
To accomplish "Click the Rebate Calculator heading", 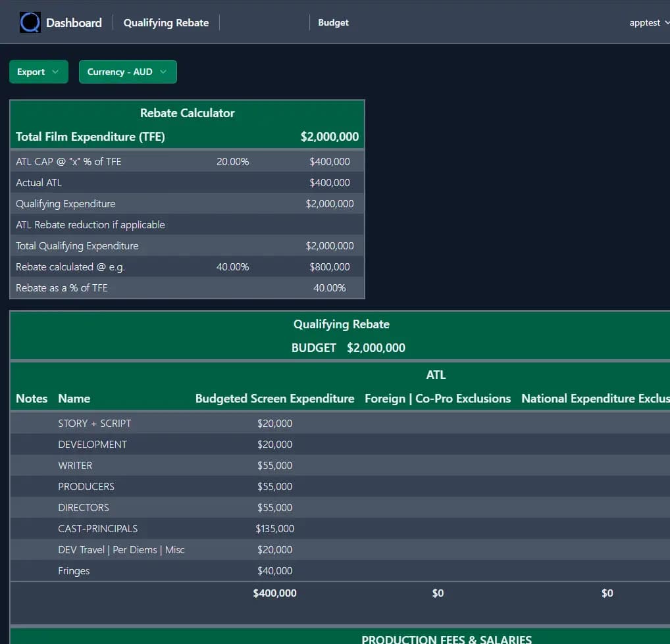I will click(187, 112).
